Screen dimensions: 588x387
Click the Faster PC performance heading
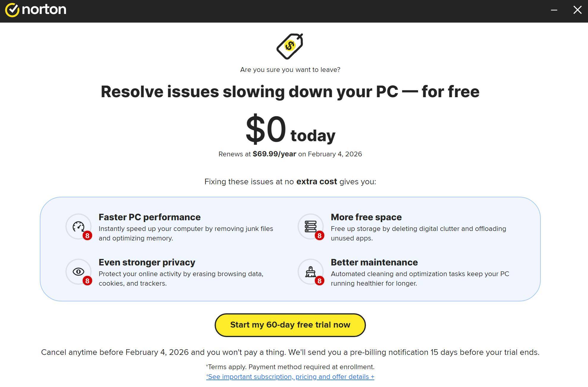149,217
